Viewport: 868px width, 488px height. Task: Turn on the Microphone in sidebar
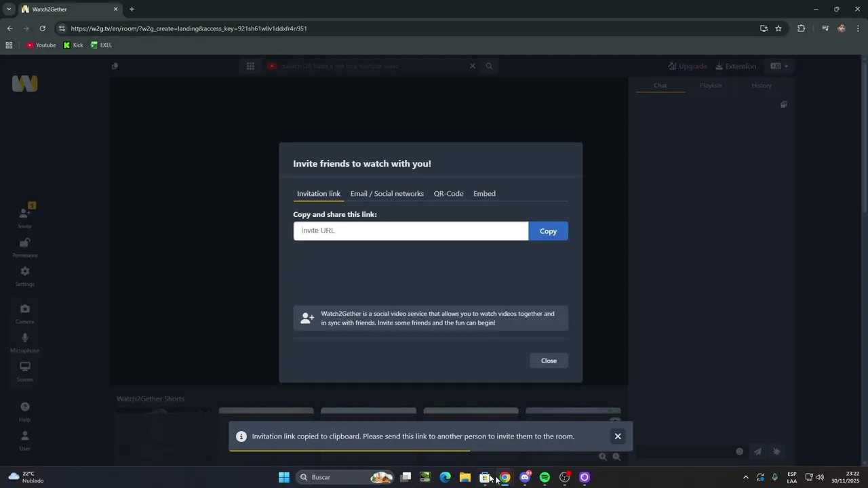coord(25,342)
